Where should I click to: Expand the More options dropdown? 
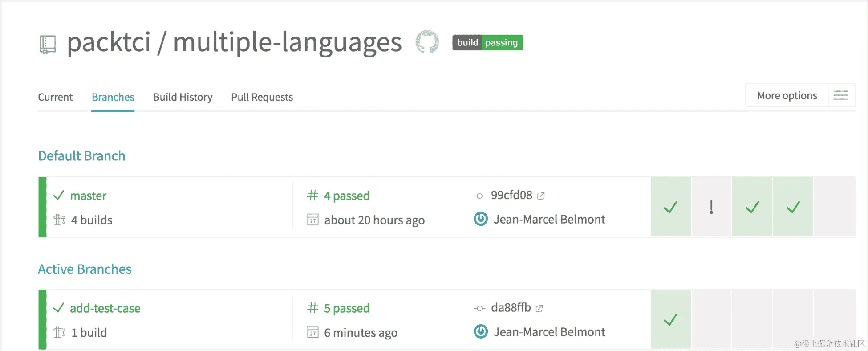point(787,95)
